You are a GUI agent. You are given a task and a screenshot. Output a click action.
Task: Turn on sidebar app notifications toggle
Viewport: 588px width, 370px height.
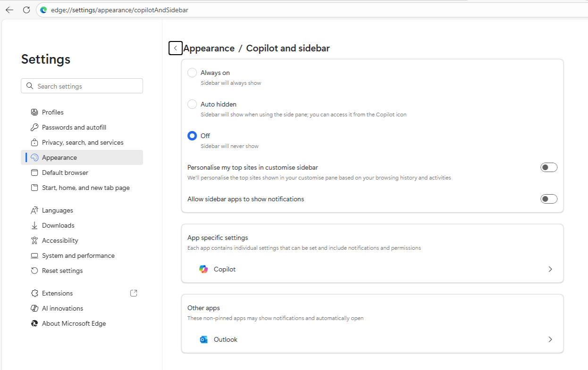click(x=549, y=199)
